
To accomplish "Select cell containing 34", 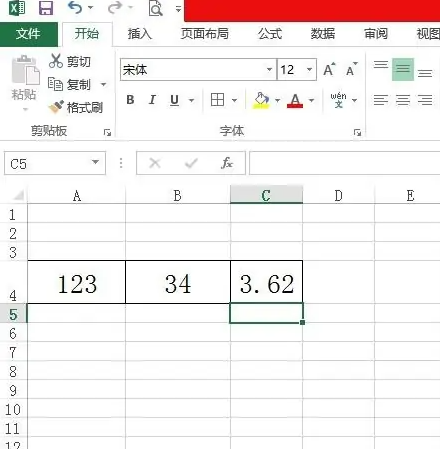I will pyautogui.click(x=178, y=282).
